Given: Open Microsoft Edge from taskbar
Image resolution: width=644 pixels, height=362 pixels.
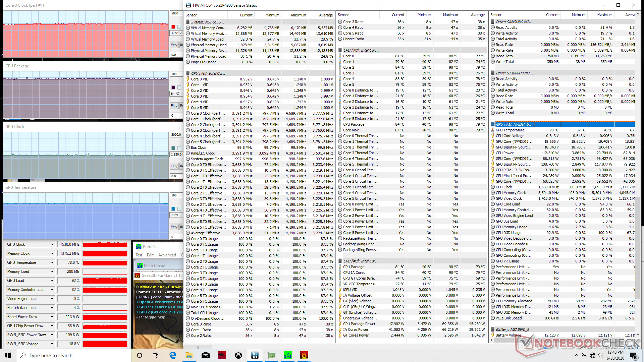Looking at the screenshot, I should coord(173,355).
